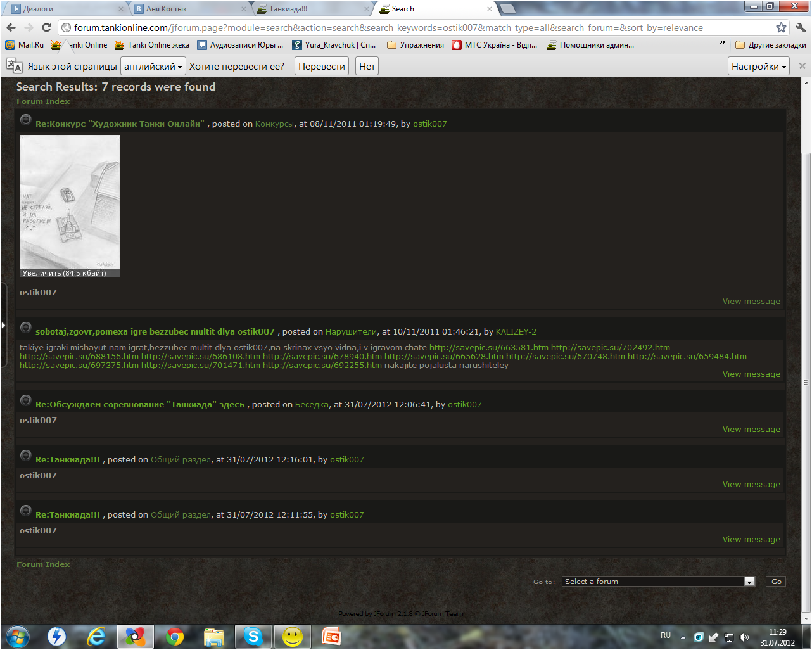Click the Go button
This screenshot has width=812, height=650.
click(776, 582)
